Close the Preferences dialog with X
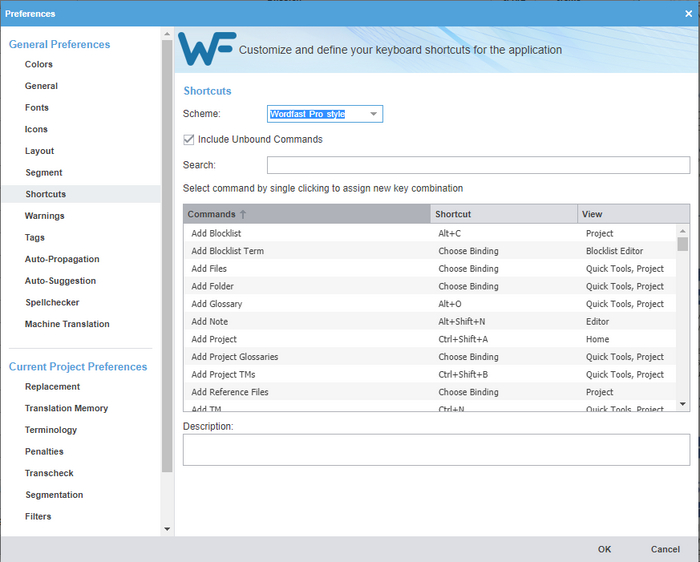Viewport: 700px width, 562px height. pyautogui.click(x=687, y=13)
